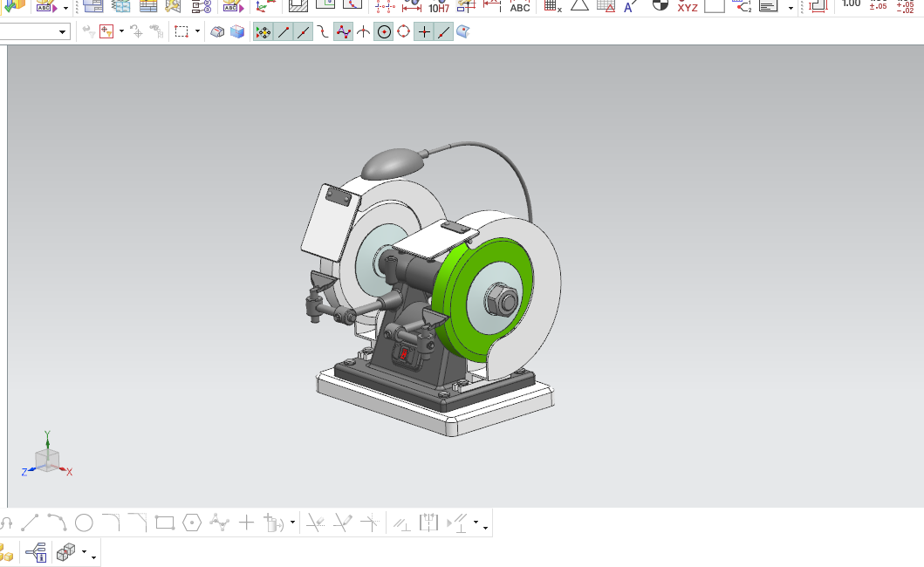The width and height of the screenshot is (924, 567).
Task: Toggle Quadrant Point snap
Action: pyautogui.click(x=404, y=31)
